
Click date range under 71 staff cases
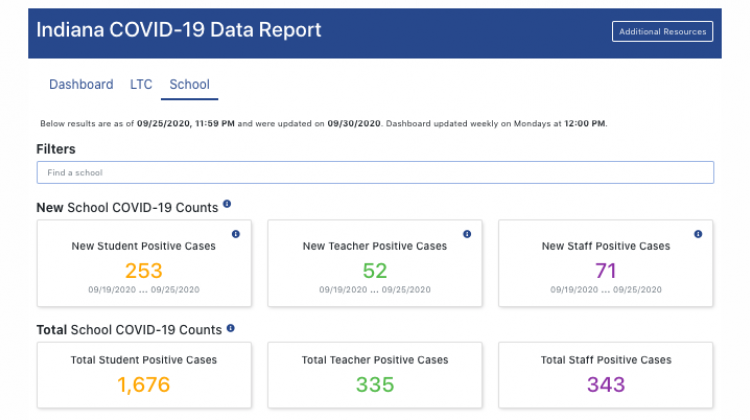click(606, 290)
